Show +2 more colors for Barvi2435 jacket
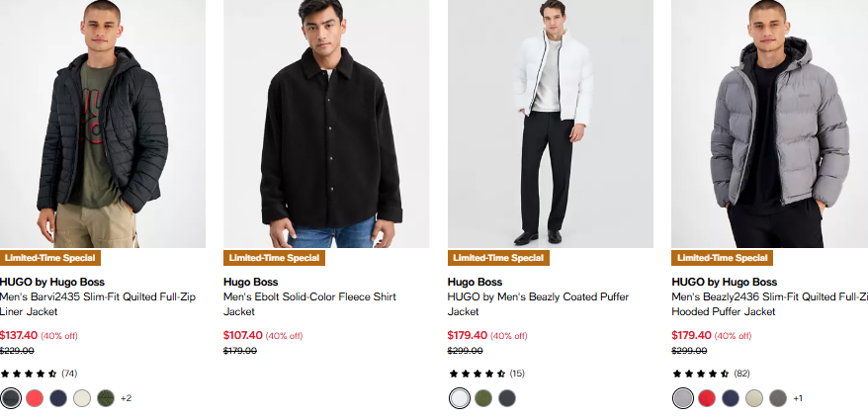The width and height of the screenshot is (868, 419). coord(126,398)
